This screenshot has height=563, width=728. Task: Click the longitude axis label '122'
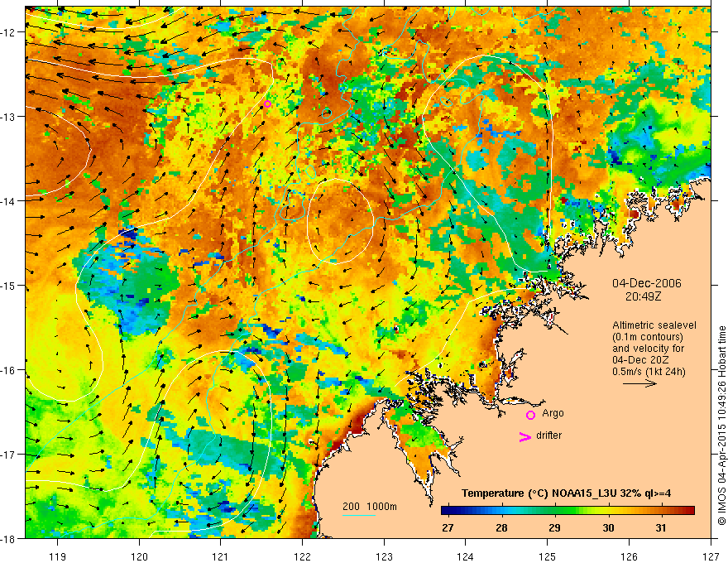[302, 556]
